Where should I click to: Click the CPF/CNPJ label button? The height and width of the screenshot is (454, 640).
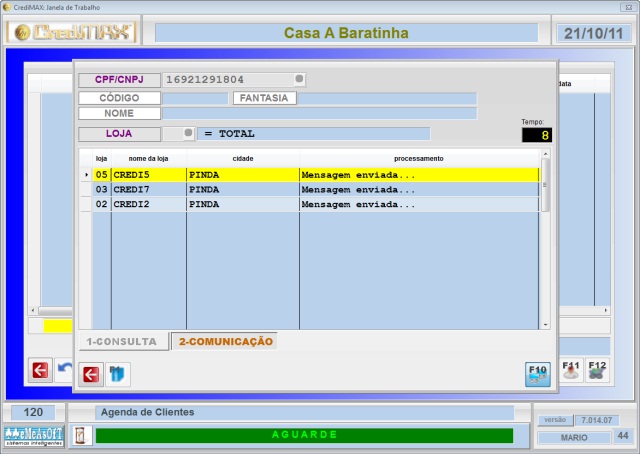(x=119, y=79)
